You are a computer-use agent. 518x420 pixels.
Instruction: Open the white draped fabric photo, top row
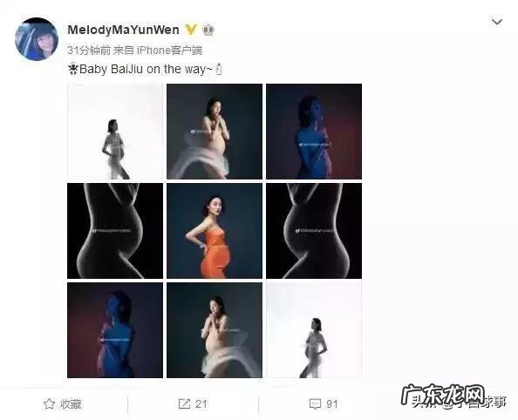click(215, 132)
